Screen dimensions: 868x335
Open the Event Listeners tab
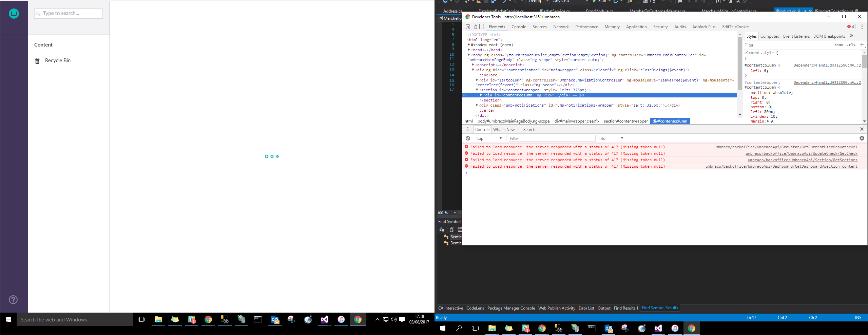(796, 36)
